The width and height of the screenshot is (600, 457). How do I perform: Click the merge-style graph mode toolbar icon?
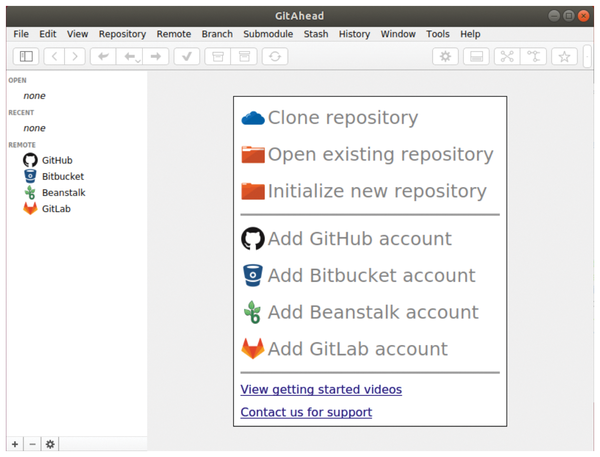(507, 57)
